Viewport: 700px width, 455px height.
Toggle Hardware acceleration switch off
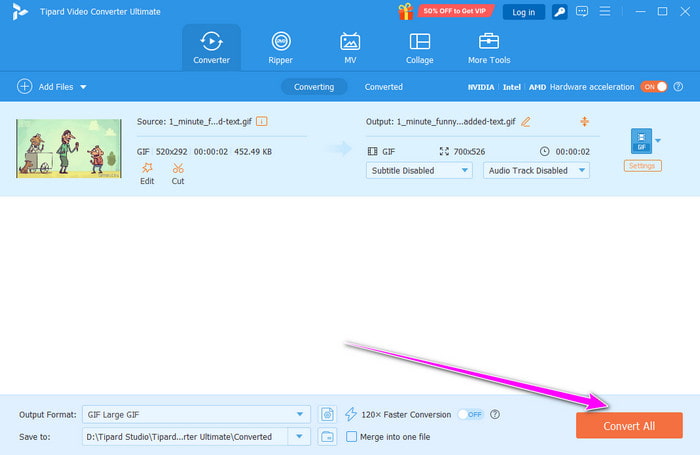[653, 87]
